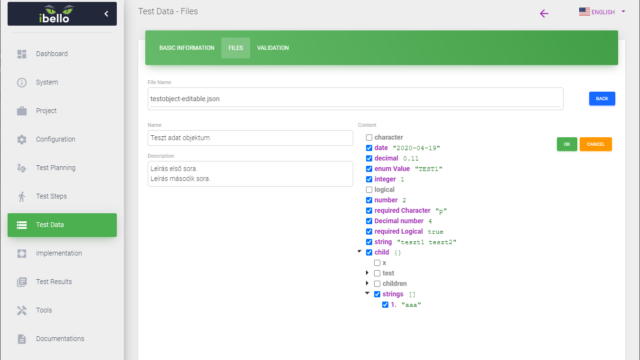Enable the logical checkbox
This screenshot has width=640, height=360.
pyautogui.click(x=369, y=190)
